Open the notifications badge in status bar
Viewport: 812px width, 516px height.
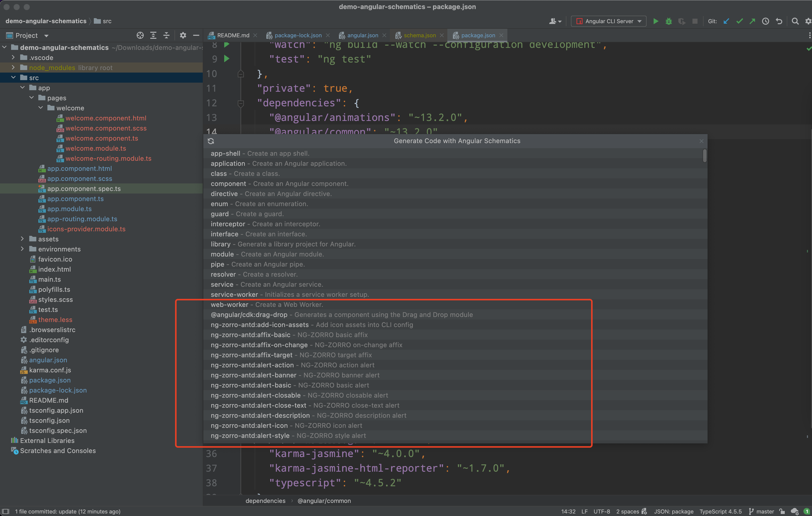806,511
